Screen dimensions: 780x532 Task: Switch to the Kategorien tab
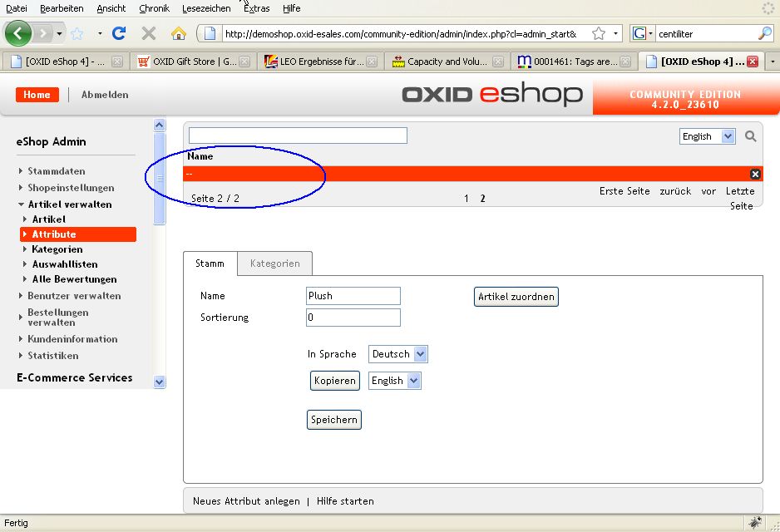[x=274, y=264]
